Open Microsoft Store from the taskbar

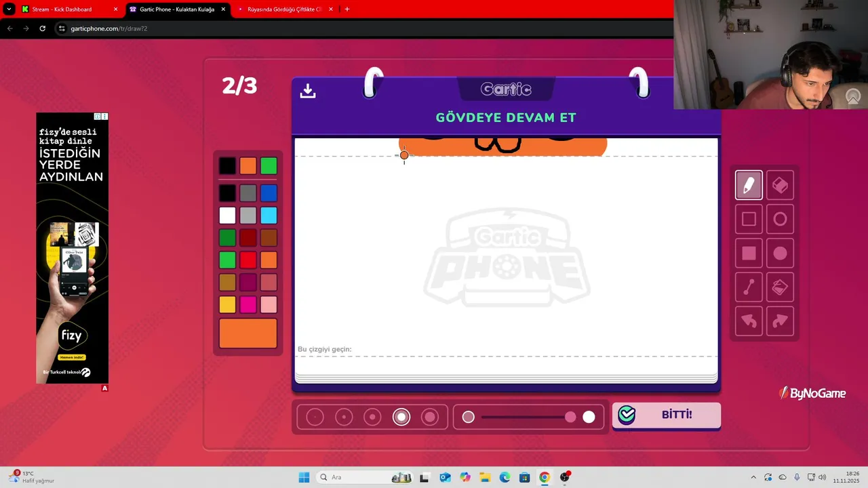pos(524,477)
